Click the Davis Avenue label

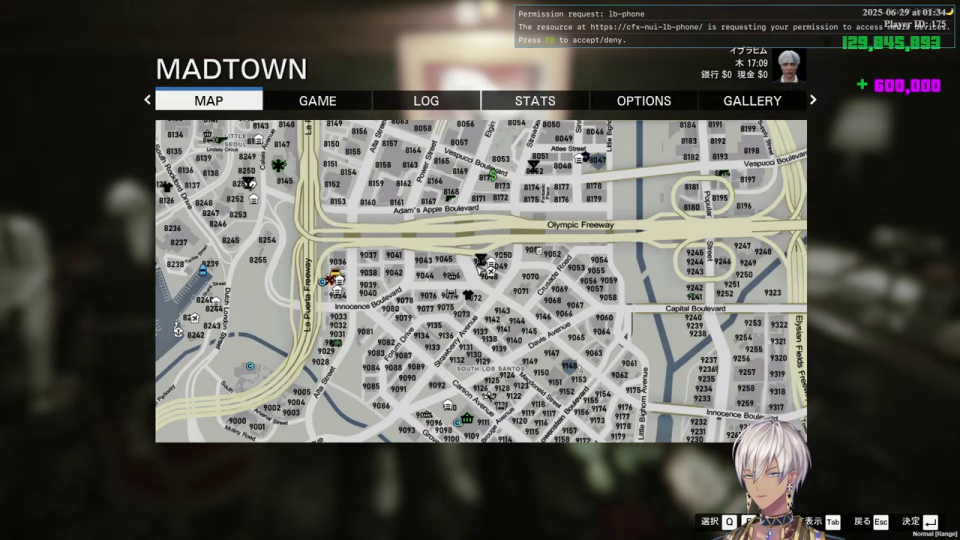549,334
